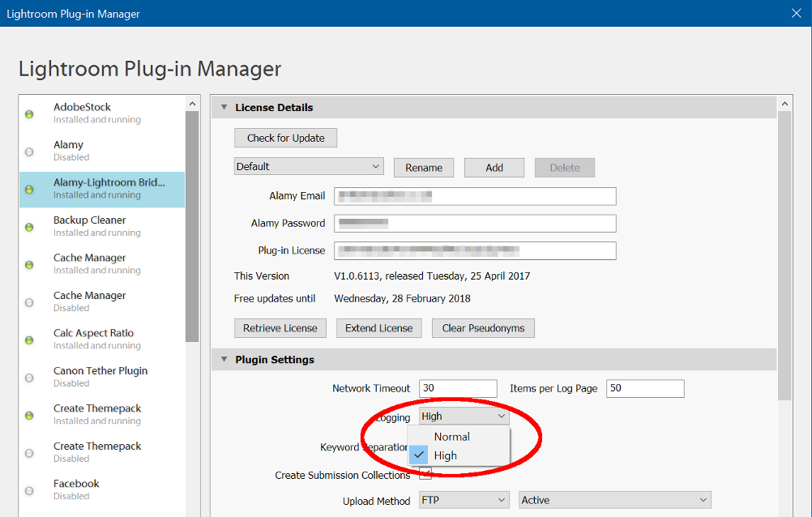This screenshot has width=812, height=517.
Task: Select the AdobeStock plug-in entry
Action: 102,113
